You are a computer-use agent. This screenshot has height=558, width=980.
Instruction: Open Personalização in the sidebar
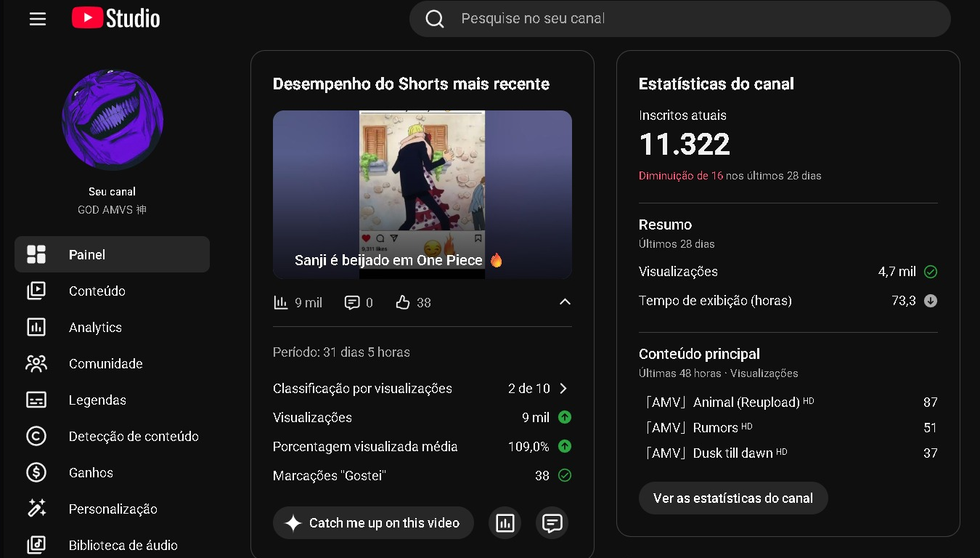point(112,509)
